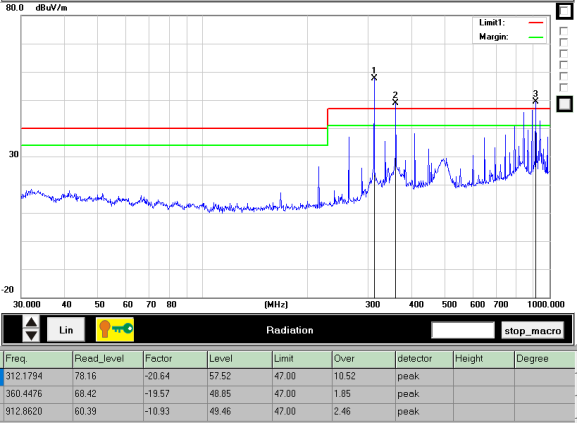The width and height of the screenshot is (577, 423).
Task: Click the 2.46 over value cell
Action: click(x=364, y=412)
